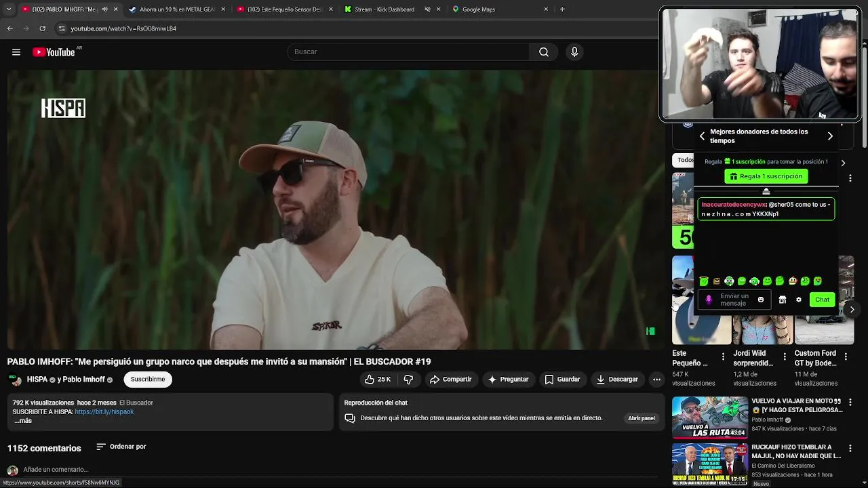The height and width of the screenshot is (488, 868).
Task: View site info icon in address bar
Action: tap(62, 28)
